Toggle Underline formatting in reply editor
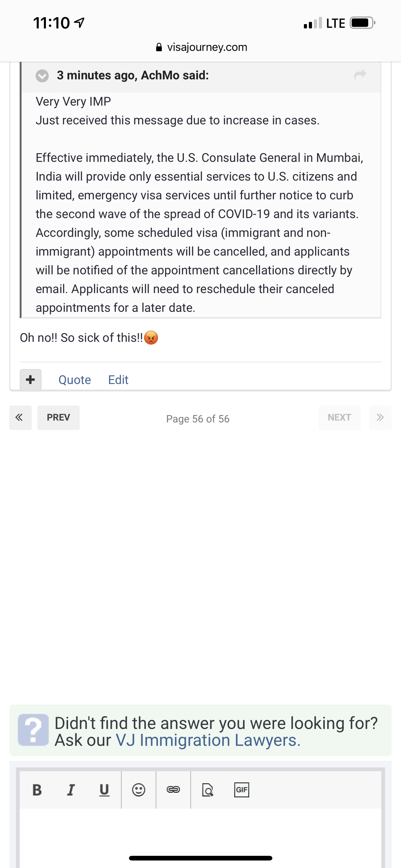401x868 pixels. click(x=104, y=790)
